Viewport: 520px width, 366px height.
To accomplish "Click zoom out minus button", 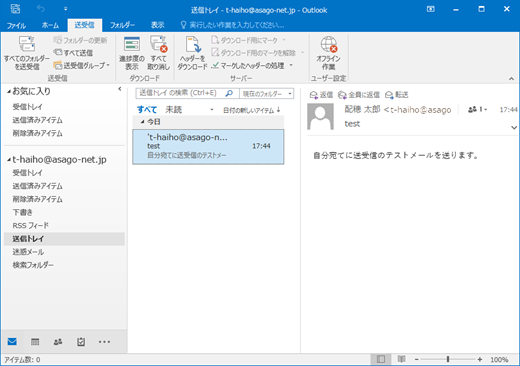I will tap(416, 359).
